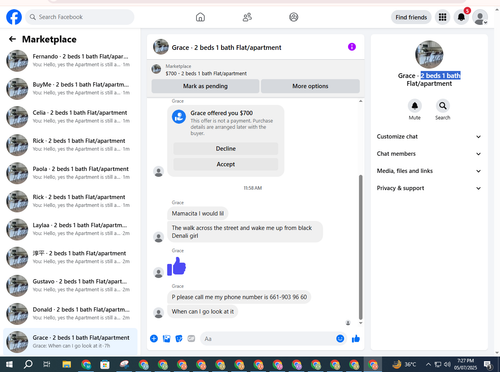
Task: Click the "When can I go look at it" message
Action: point(203,312)
